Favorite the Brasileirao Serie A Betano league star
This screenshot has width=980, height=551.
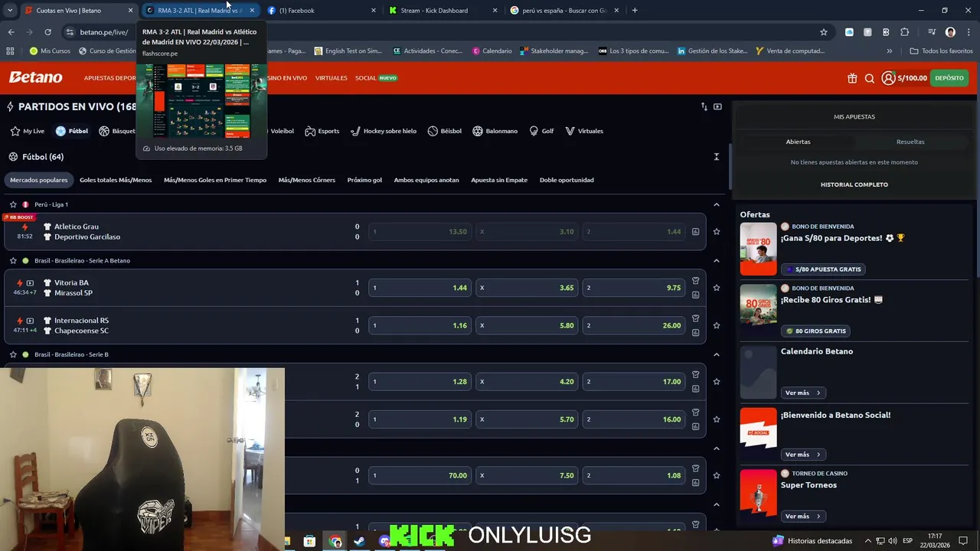click(x=13, y=260)
